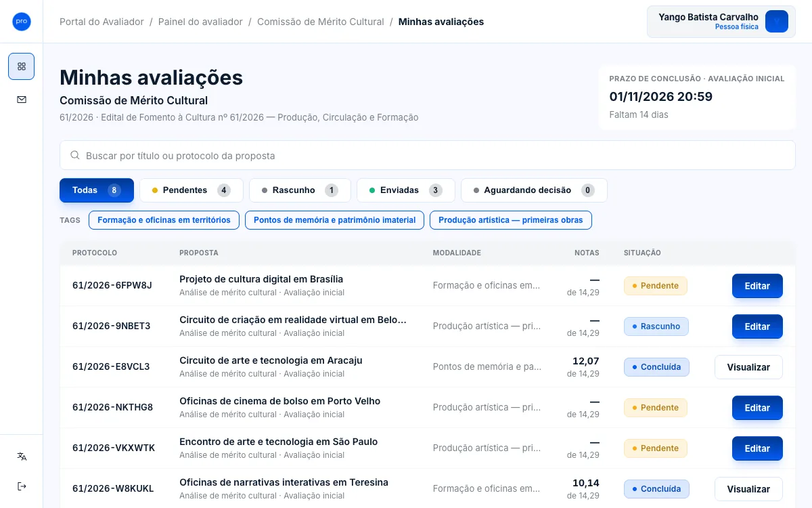Open proposal Oficinas de cinema de bolso em Porto Velho
This screenshot has width=812, height=508.
tap(280, 401)
